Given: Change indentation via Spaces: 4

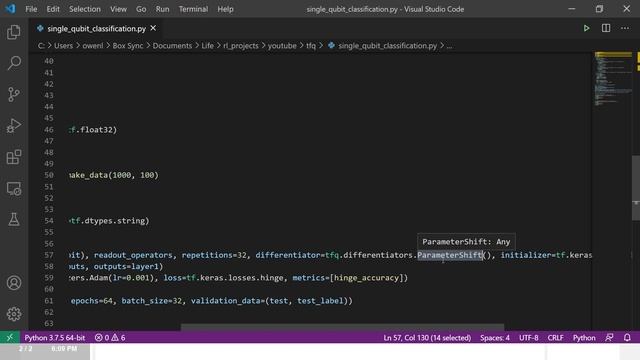Looking at the screenshot, I should [495, 338].
